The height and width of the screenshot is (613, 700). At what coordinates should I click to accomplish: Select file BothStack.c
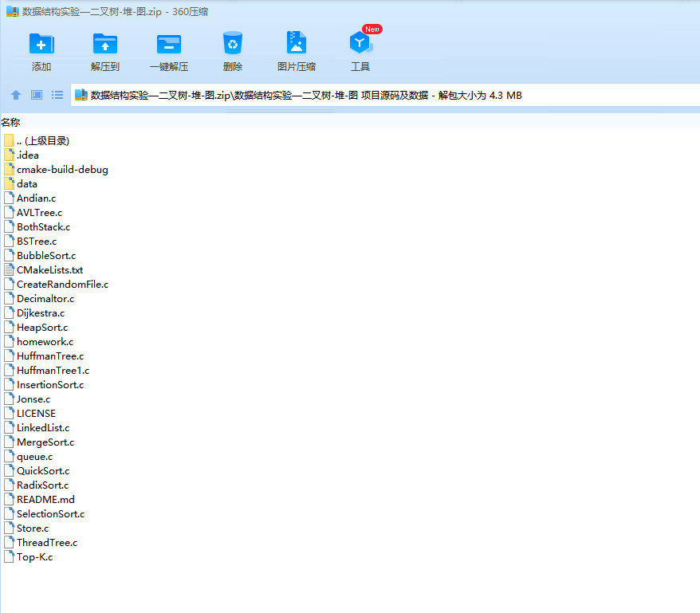coord(37,227)
